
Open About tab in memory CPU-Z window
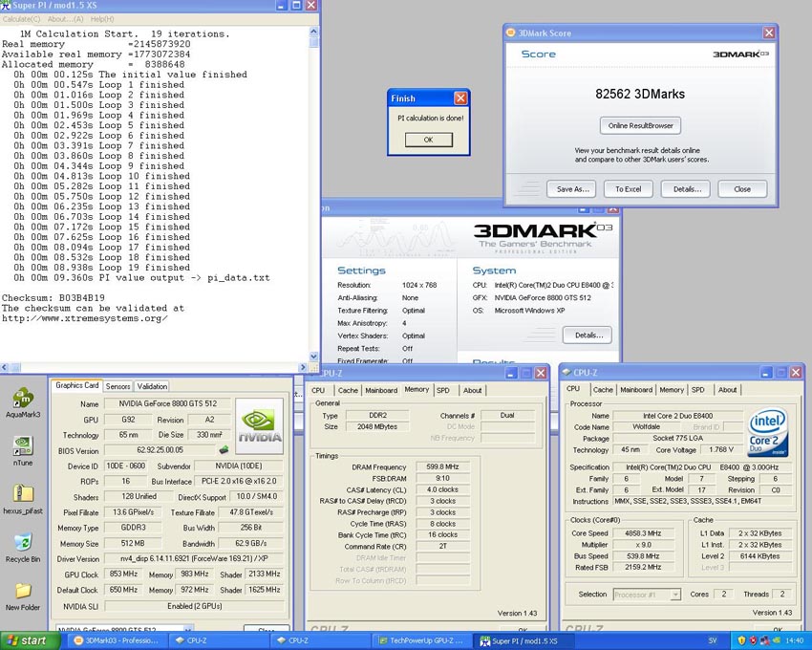point(472,390)
